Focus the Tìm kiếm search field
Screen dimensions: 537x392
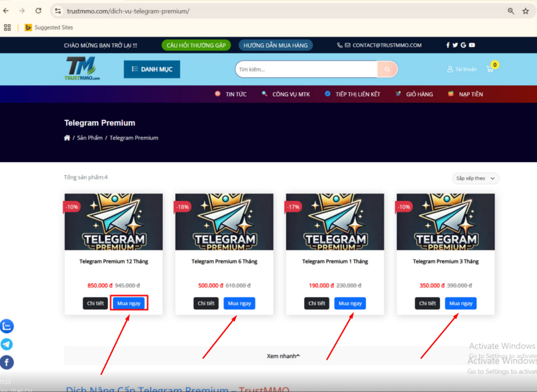click(306, 69)
